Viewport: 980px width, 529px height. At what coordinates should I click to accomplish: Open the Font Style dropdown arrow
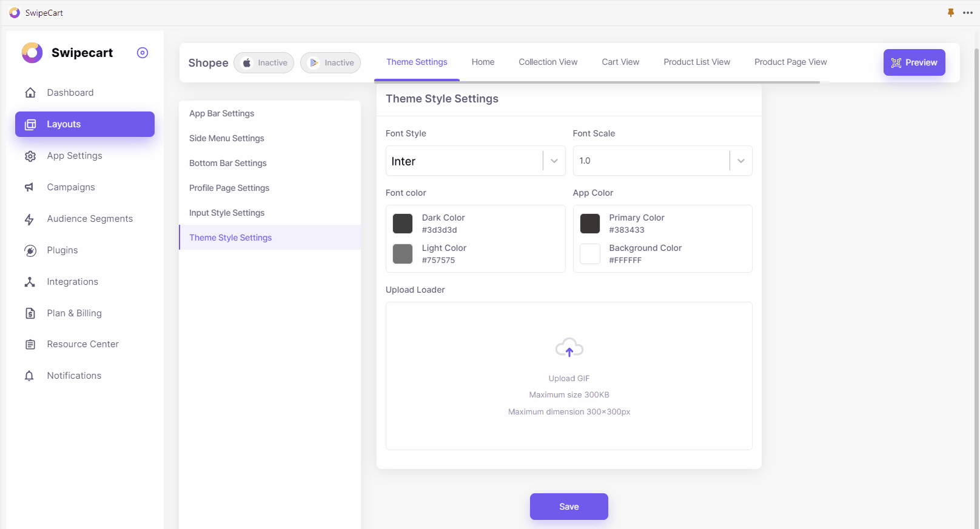click(x=554, y=161)
